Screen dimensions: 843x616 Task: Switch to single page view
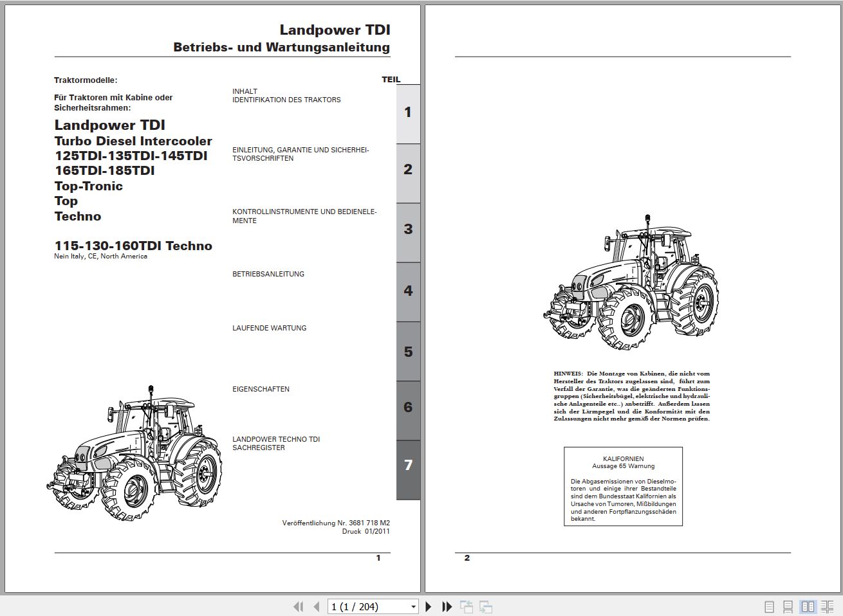click(x=768, y=606)
